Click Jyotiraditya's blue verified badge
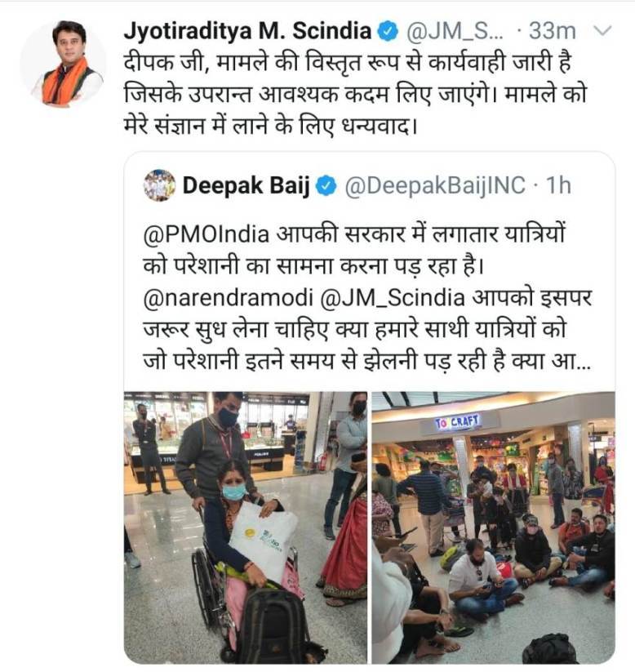This screenshot has height=672, width=635. tap(388, 31)
